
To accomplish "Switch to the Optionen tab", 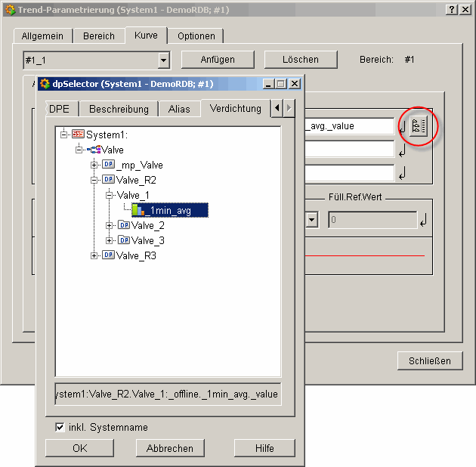I will click(x=196, y=36).
